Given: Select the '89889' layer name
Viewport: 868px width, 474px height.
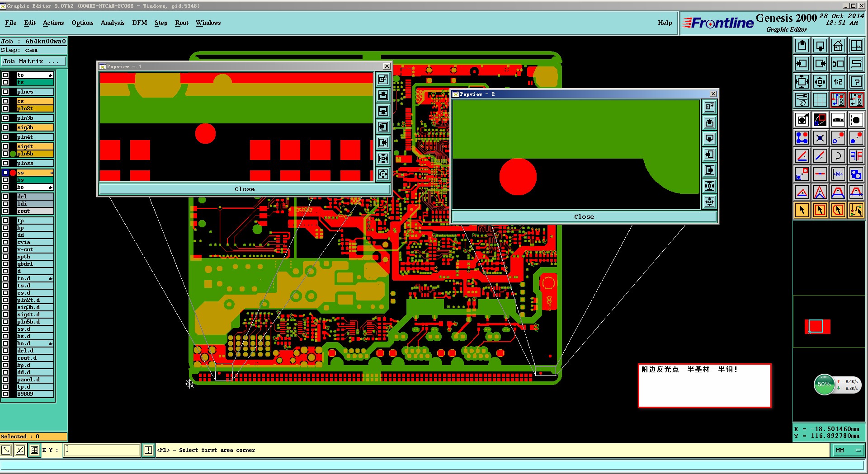Looking at the screenshot, I should (35, 394).
